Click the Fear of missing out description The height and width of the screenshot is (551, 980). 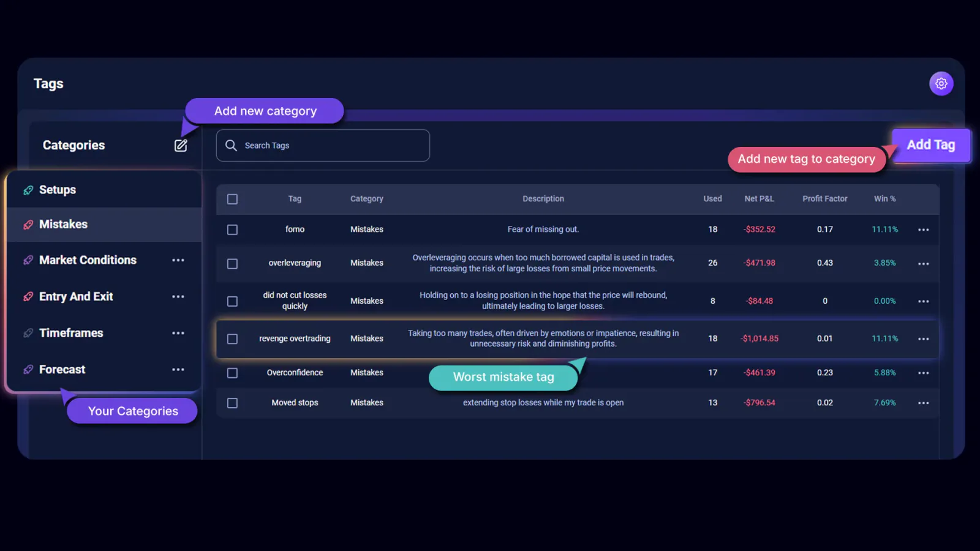pos(543,229)
